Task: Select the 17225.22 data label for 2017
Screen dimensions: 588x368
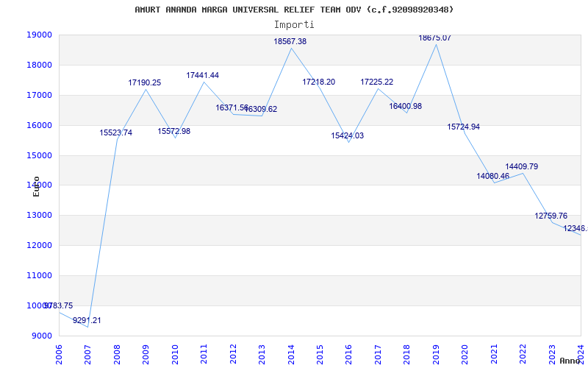Action: click(377, 82)
